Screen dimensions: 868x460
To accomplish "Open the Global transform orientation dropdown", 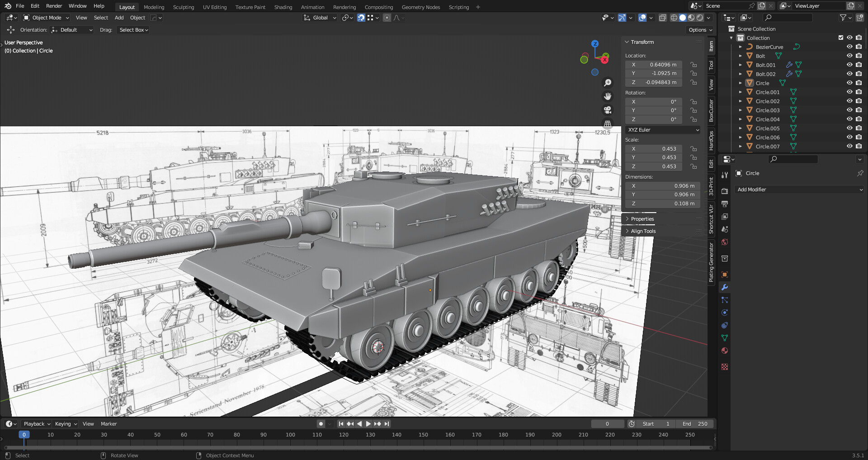I will click(x=320, y=18).
